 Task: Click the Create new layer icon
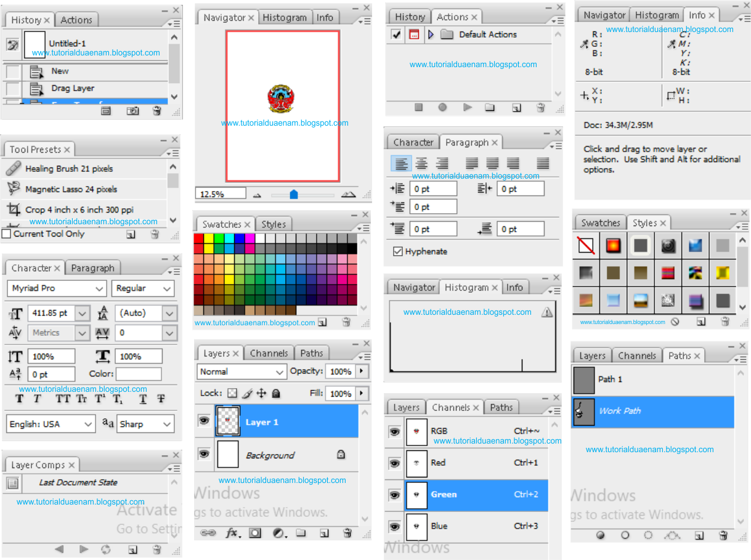tap(324, 534)
